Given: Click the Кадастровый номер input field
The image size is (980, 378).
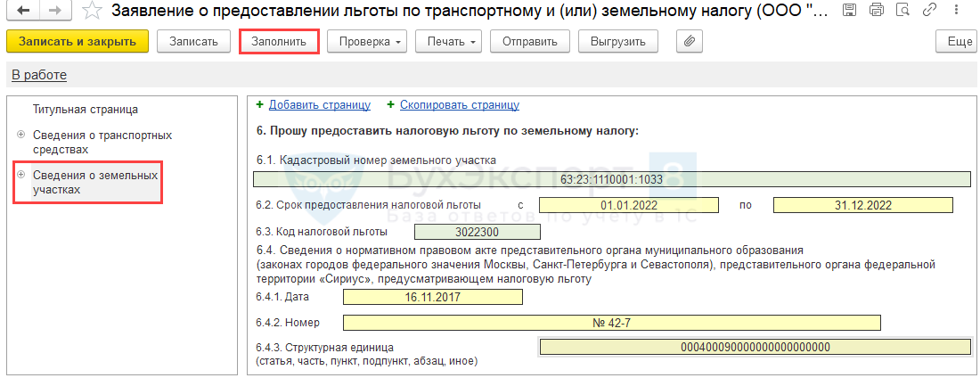Looking at the screenshot, I should click(x=612, y=179).
